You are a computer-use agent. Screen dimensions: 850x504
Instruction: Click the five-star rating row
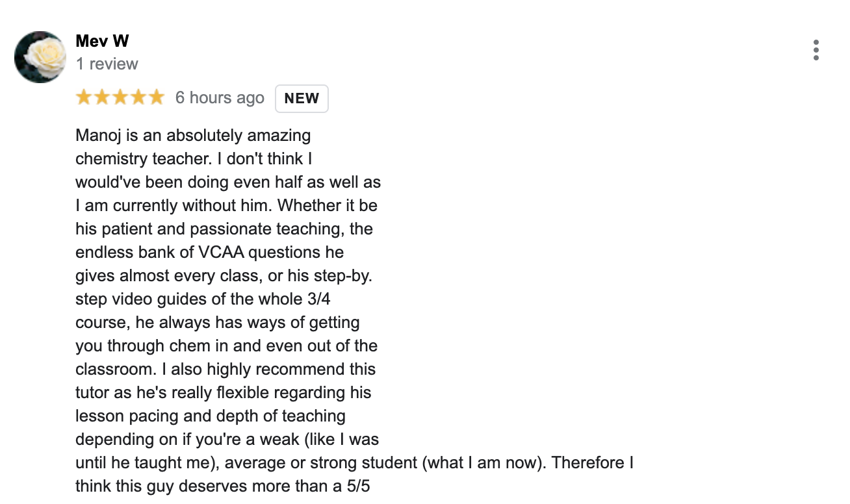[120, 96]
